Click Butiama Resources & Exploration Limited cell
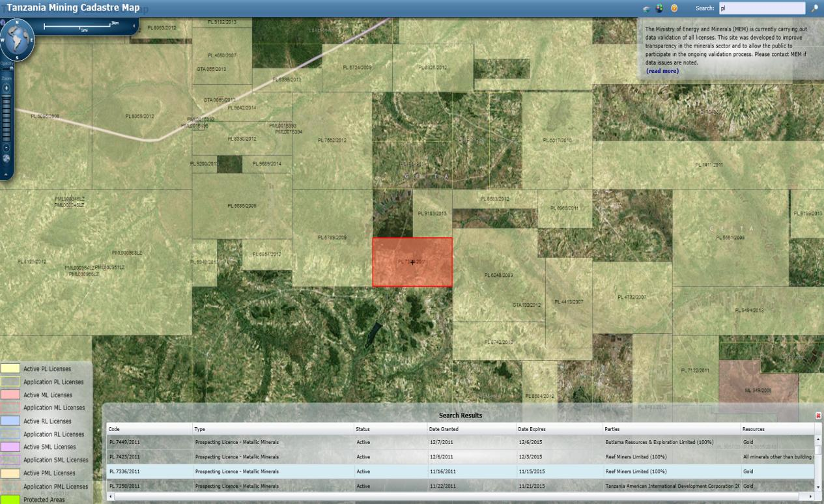Screen dimensions: 824x504 671,442
